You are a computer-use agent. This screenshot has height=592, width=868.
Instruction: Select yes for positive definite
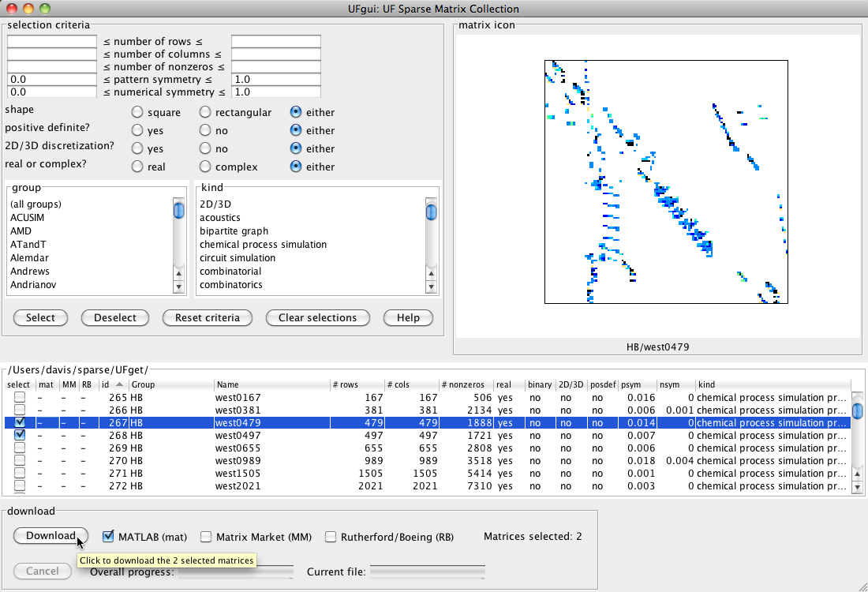click(137, 130)
